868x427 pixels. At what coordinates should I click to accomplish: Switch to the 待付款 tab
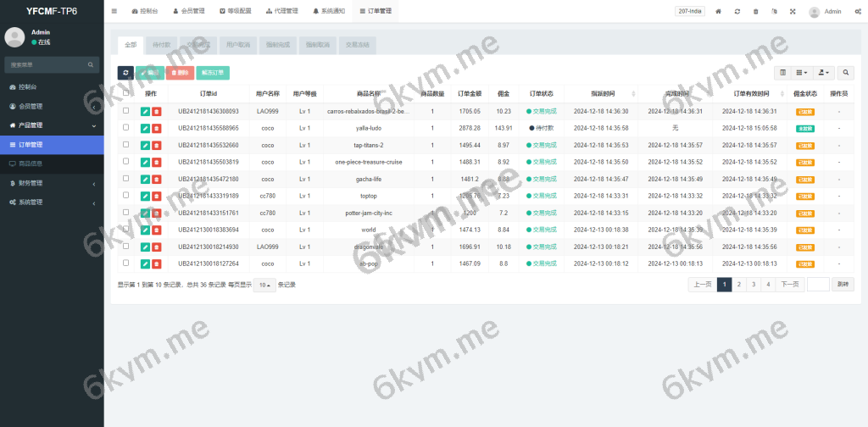160,44
